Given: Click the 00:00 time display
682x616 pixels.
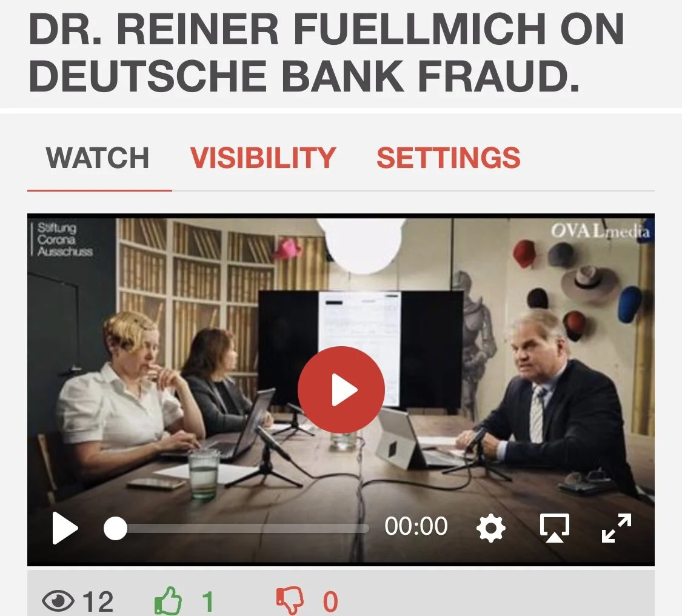Looking at the screenshot, I should tap(416, 526).
